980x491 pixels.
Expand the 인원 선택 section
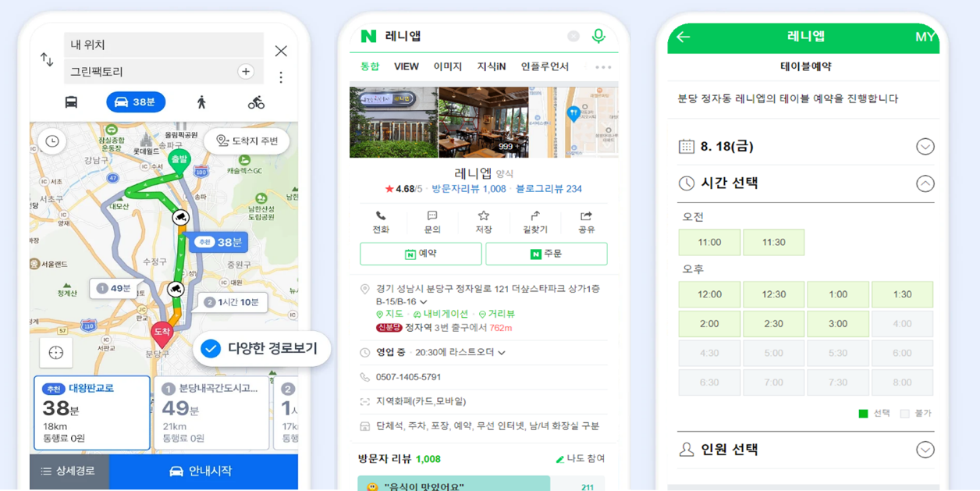[925, 450]
